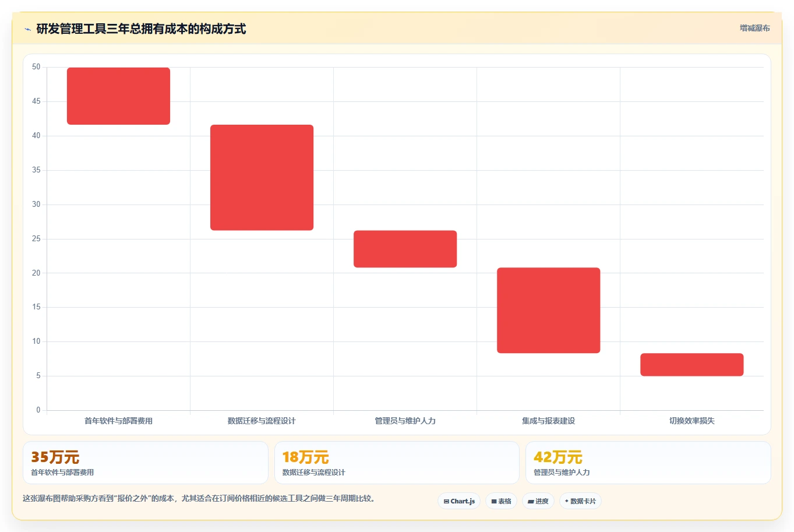
Task: Click card caption 首年软件与部署费用 under 35万元
Action: point(62,473)
